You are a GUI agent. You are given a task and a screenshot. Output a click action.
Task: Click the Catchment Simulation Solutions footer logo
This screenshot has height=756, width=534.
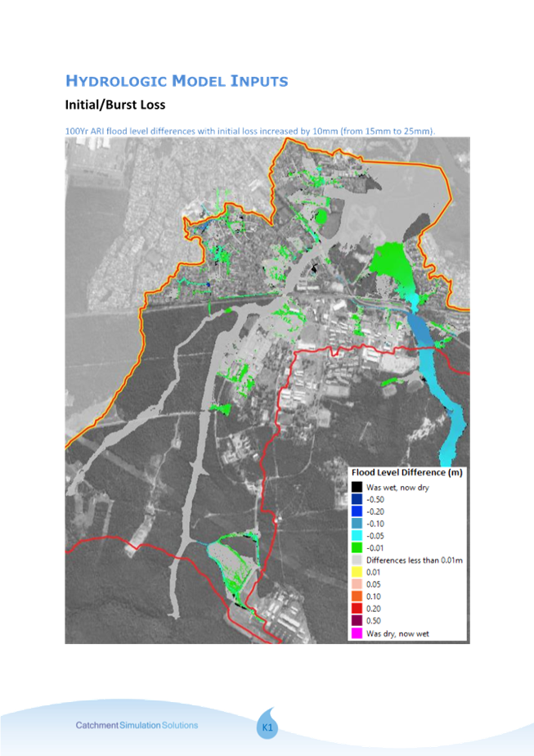(137, 725)
